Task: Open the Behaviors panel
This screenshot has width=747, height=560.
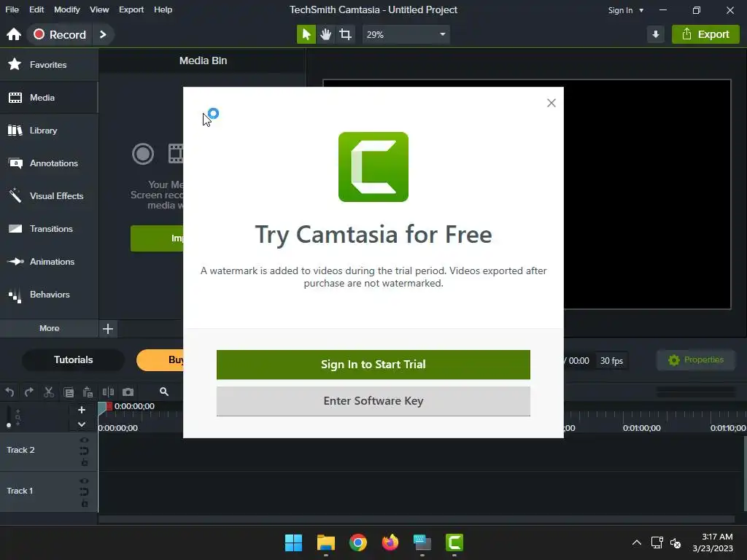Action: pos(49,295)
